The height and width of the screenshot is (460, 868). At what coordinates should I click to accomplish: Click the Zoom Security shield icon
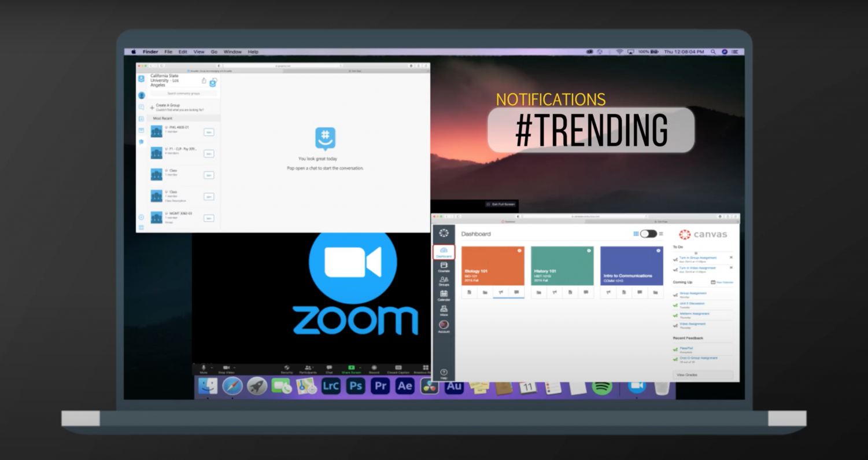(286, 369)
